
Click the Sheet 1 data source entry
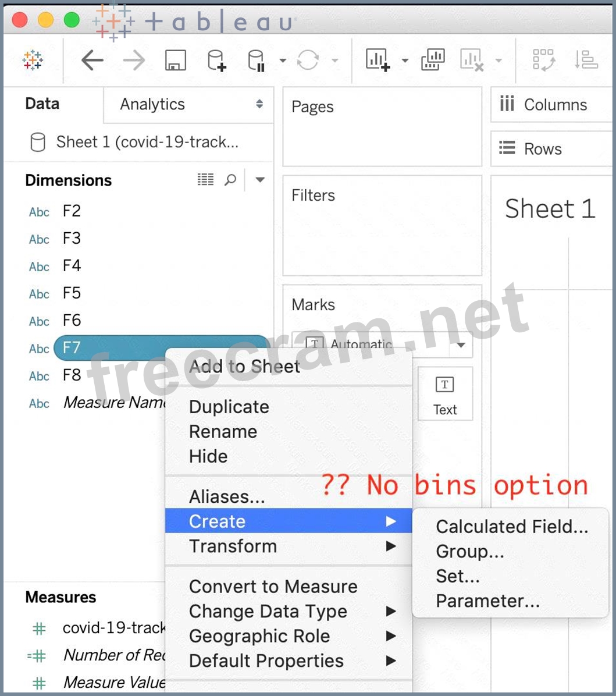(147, 142)
